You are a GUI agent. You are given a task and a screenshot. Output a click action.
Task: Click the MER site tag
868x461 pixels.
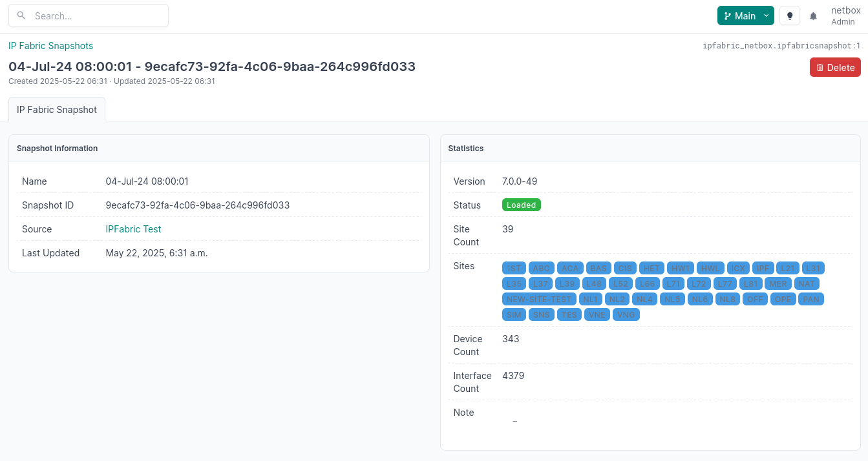pyautogui.click(x=778, y=284)
